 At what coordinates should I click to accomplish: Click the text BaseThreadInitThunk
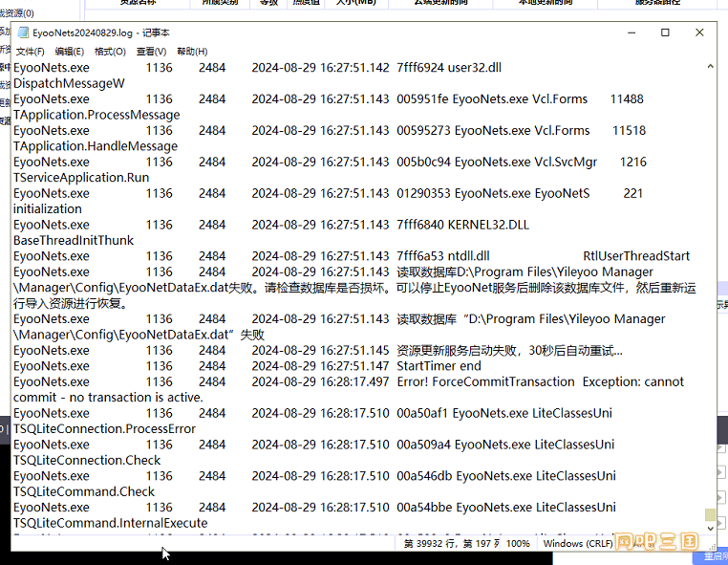click(74, 240)
